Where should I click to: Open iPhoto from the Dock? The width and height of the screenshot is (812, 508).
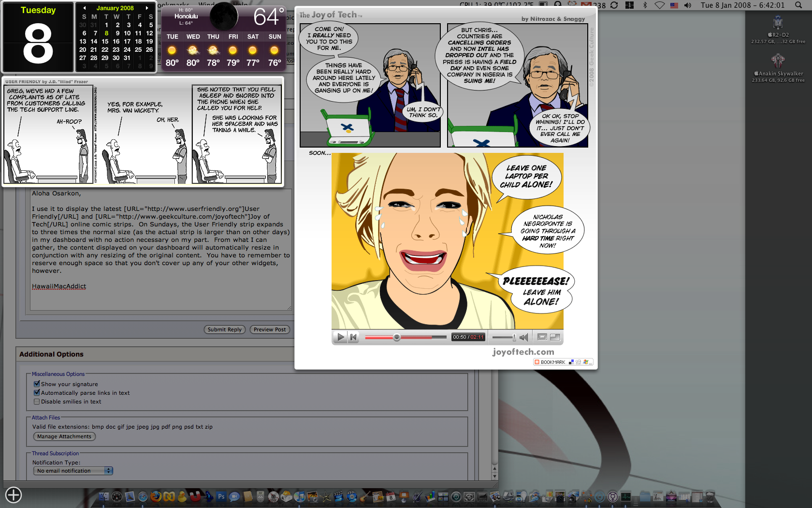313,497
